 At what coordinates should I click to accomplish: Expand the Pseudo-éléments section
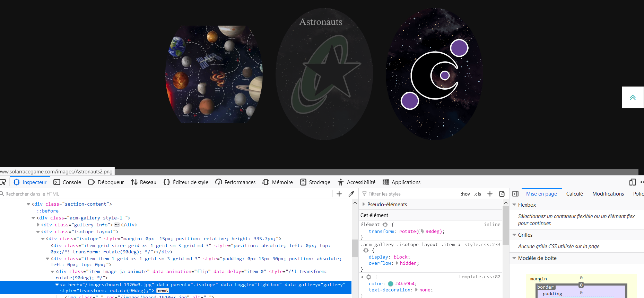[364, 204]
